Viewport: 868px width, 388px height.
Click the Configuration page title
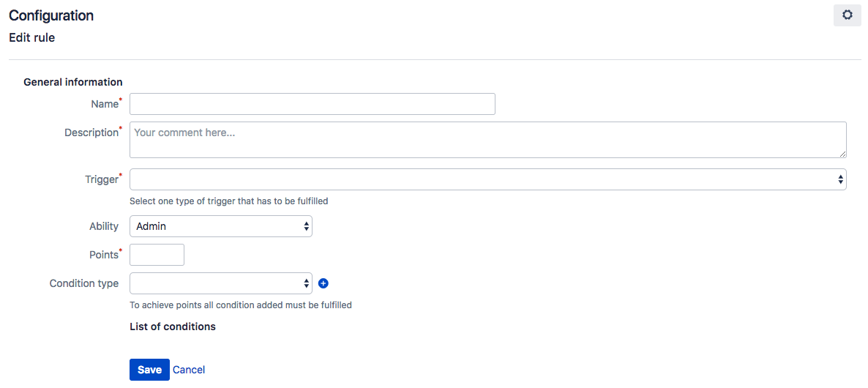pos(51,15)
